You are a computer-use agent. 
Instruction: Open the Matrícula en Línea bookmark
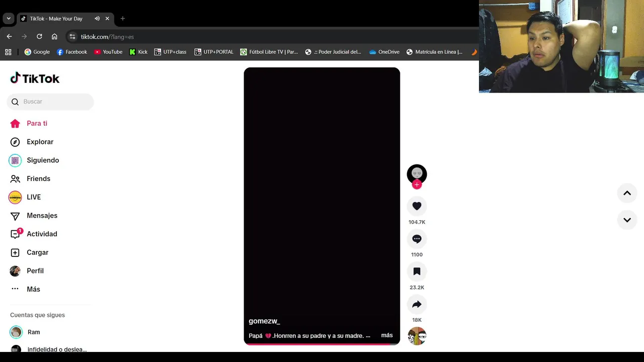(x=435, y=52)
